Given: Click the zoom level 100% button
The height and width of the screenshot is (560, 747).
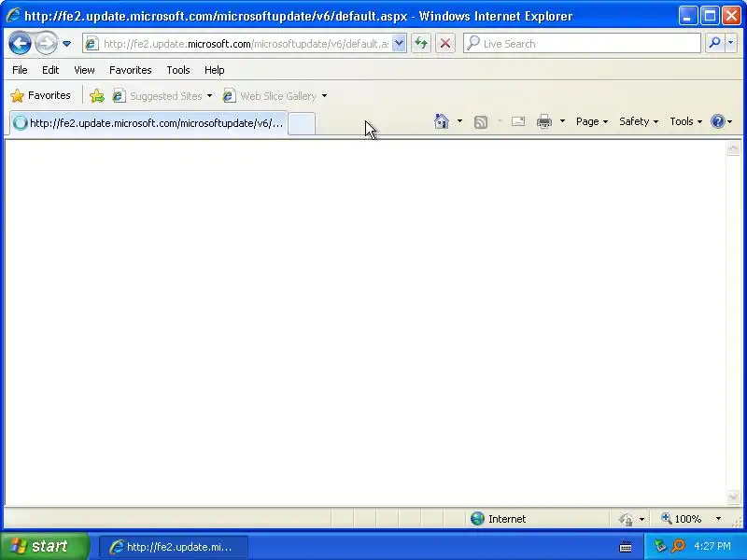Looking at the screenshot, I should pos(682,519).
